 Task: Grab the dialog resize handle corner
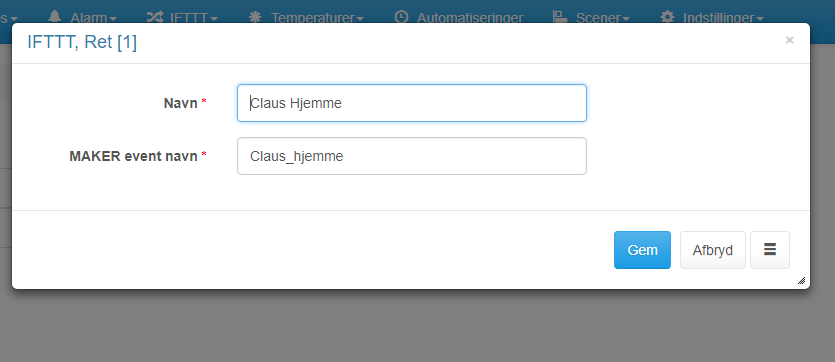click(801, 281)
